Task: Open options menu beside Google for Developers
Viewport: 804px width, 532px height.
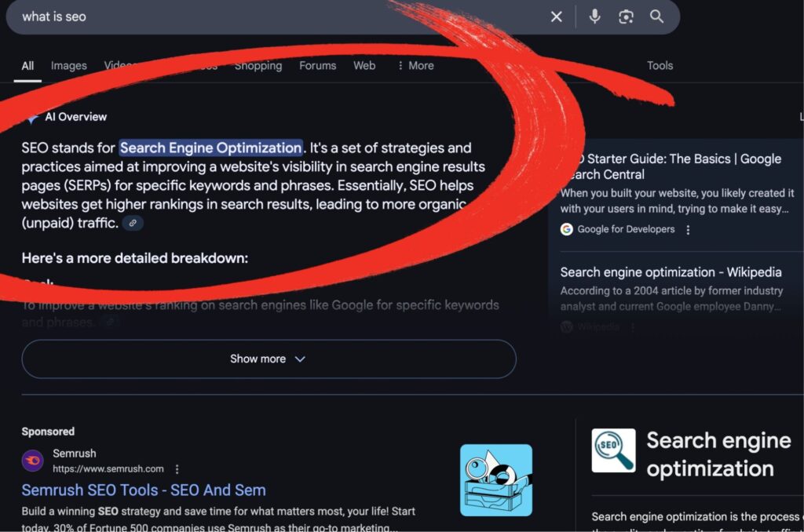Action: point(688,230)
